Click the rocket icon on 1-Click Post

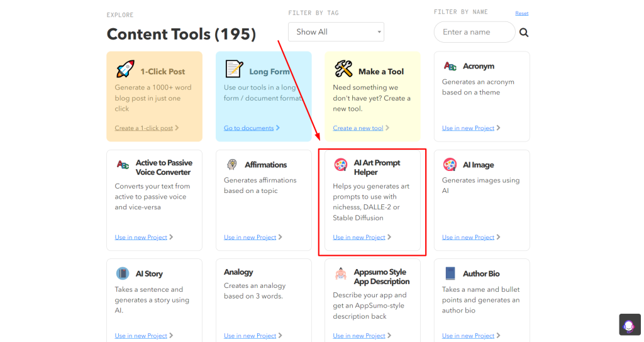pos(125,69)
